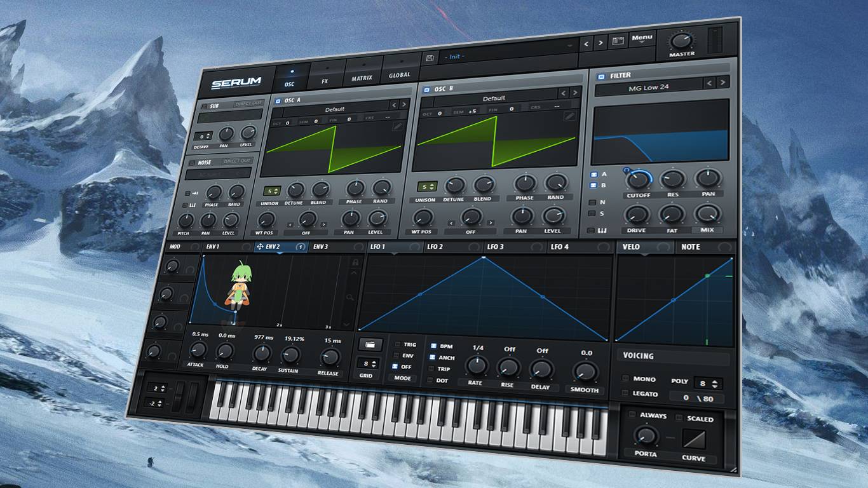Enable the NOISE oscillator
This screenshot has height=488, width=868.
(x=193, y=163)
